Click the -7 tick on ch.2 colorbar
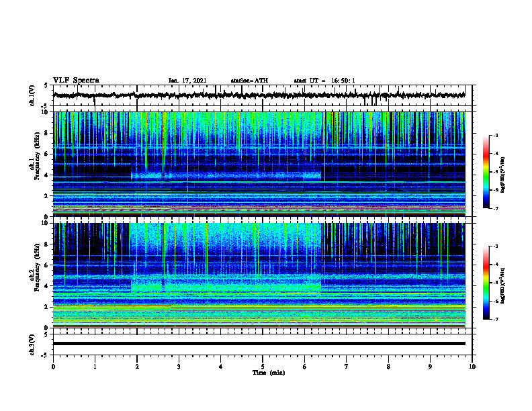This screenshot has height=411, width=532. click(x=495, y=319)
